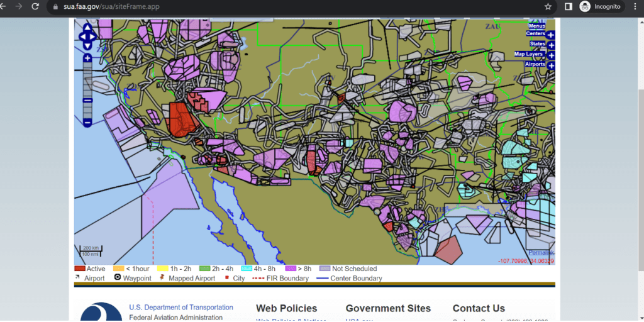Open the Menus label on map
The height and width of the screenshot is (322, 644).
[x=536, y=26]
